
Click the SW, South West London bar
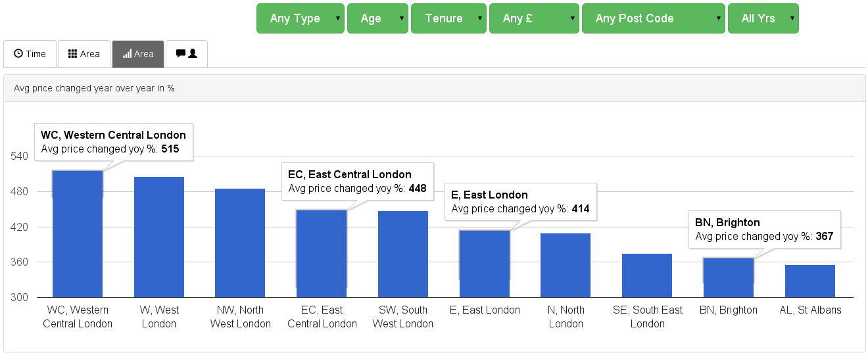coord(403,255)
